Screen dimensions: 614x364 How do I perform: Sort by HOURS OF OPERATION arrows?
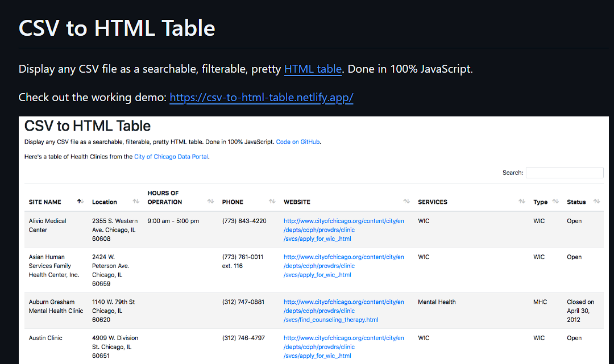[211, 202]
